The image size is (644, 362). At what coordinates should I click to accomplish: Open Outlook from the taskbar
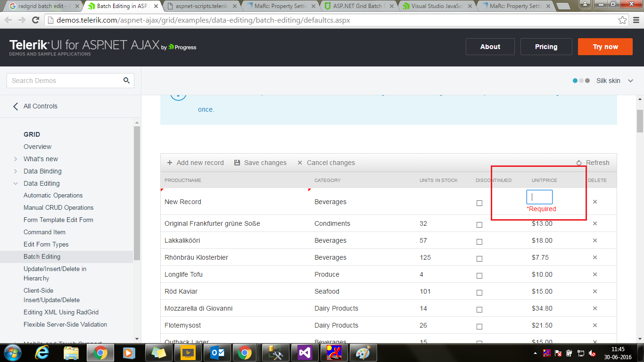[x=217, y=353]
